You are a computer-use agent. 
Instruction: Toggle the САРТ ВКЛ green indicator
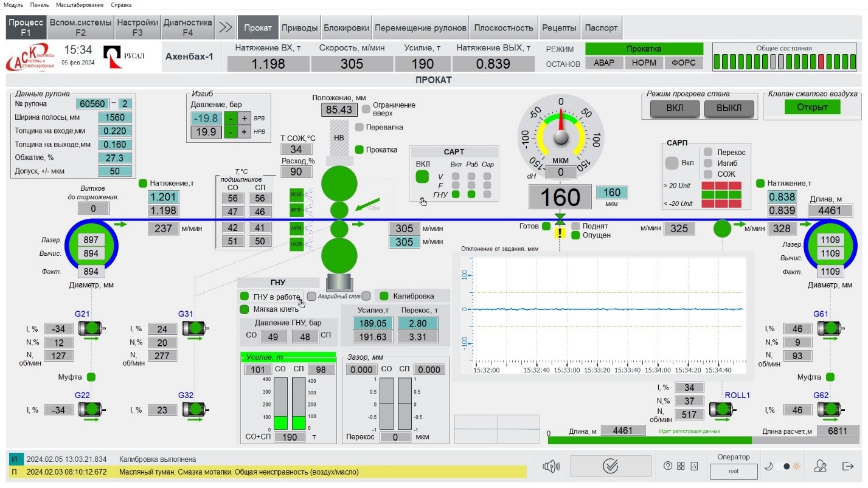[x=422, y=177]
